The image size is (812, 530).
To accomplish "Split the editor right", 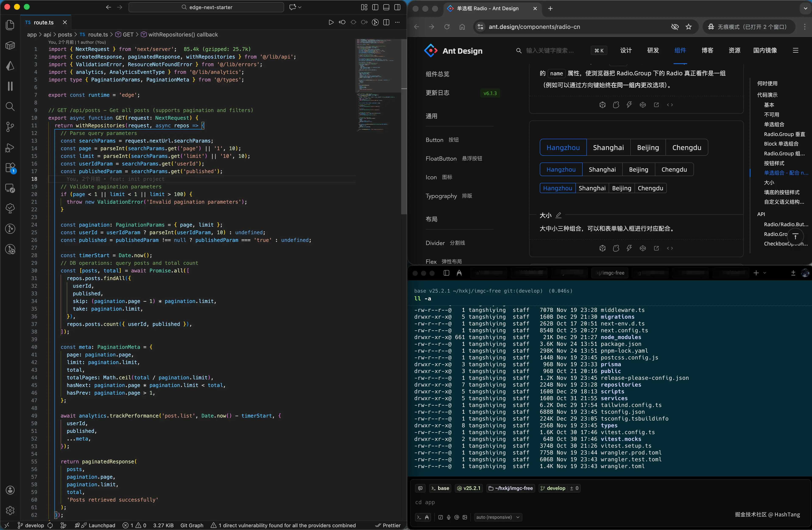I will pyautogui.click(x=386, y=22).
